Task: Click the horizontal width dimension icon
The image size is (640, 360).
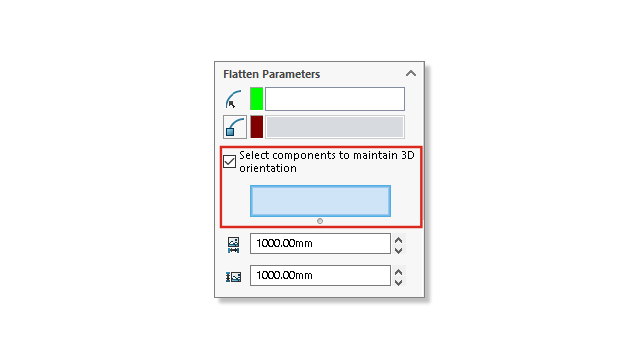Action: pyautogui.click(x=233, y=245)
